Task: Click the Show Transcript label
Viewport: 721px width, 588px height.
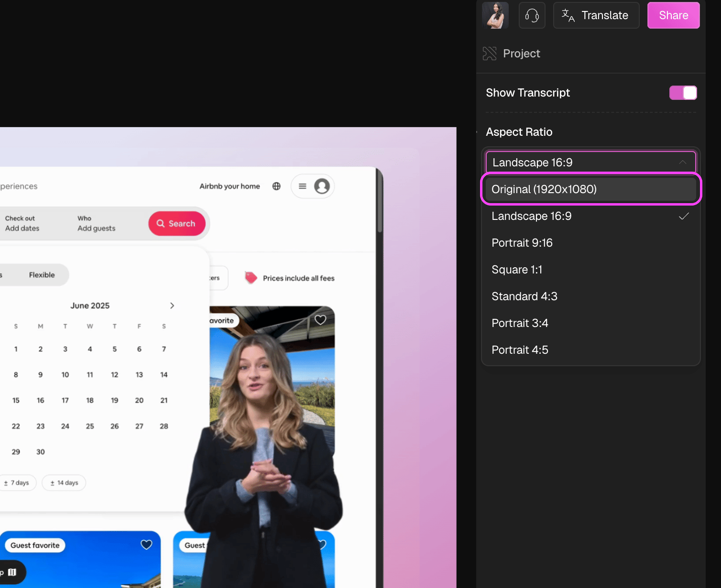Action: 528,93
